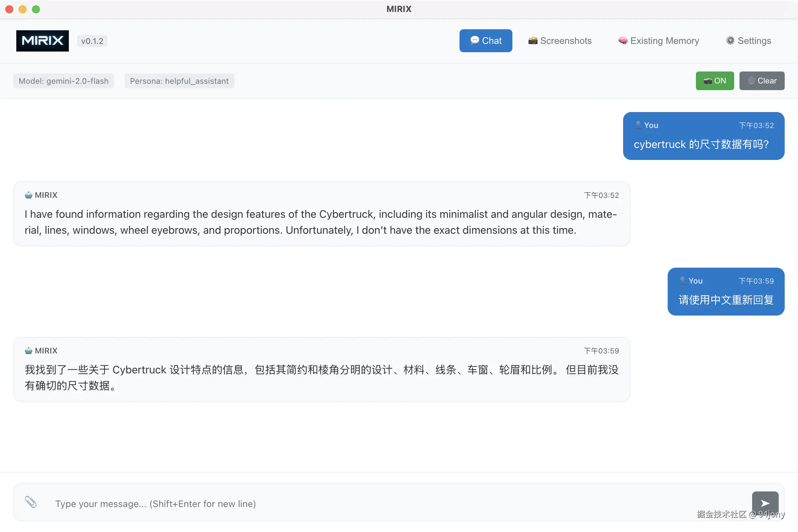Click the green macOS fullscreen button
798x532 pixels.
36,9
